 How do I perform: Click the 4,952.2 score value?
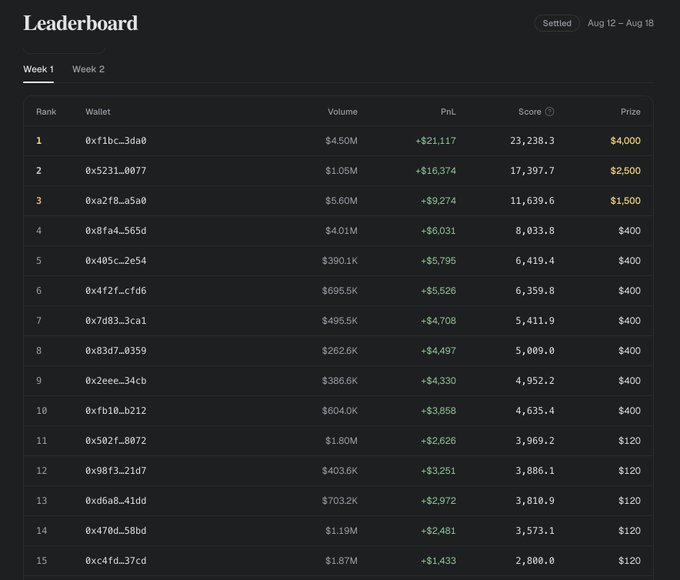tap(535, 380)
